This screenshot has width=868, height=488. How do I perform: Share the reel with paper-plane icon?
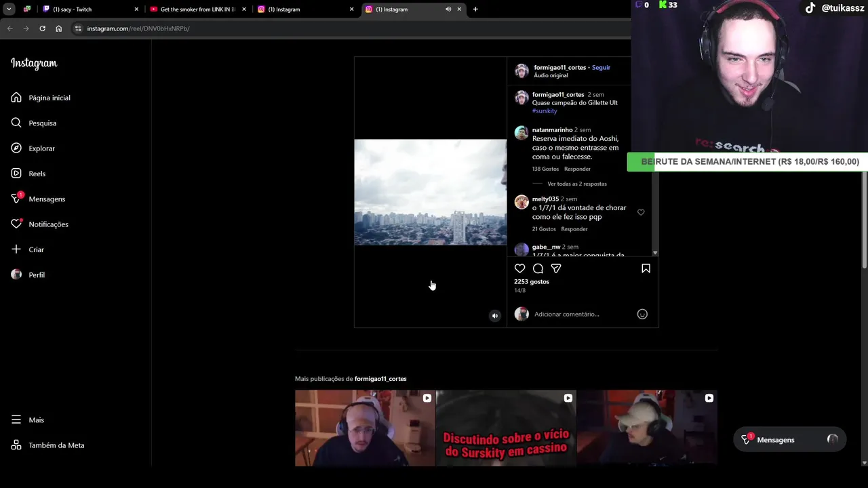(556, 268)
